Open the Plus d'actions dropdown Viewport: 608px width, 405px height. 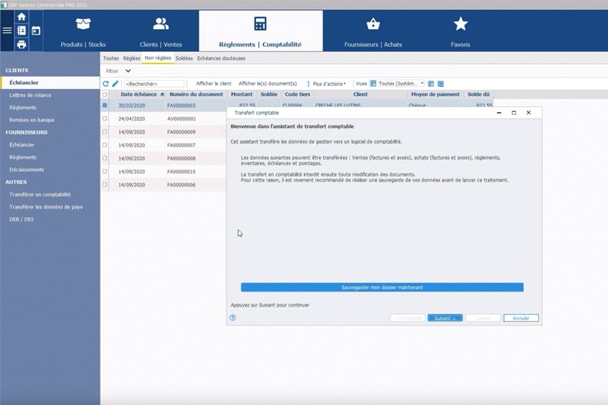329,84
